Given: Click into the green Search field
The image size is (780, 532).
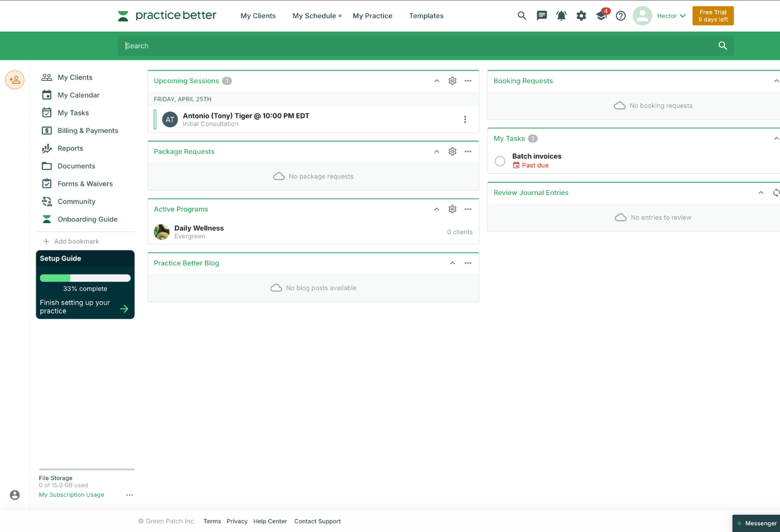Looking at the screenshot, I should (x=417, y=46).
